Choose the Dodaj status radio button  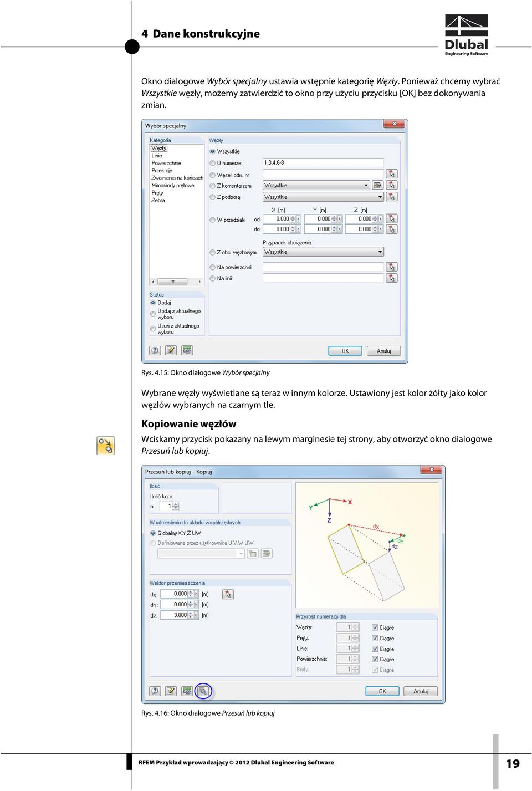click(153, 303)
